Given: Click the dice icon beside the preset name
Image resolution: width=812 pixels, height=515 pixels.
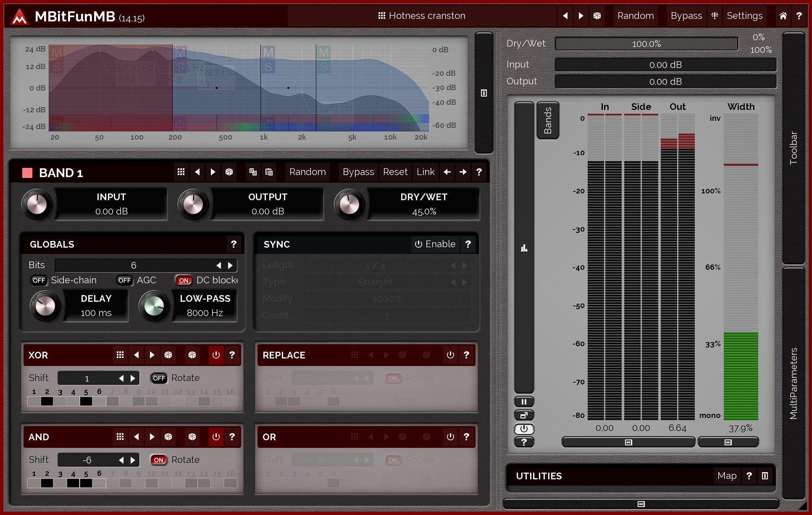Looking at the screenshot, I should (597, 16).
